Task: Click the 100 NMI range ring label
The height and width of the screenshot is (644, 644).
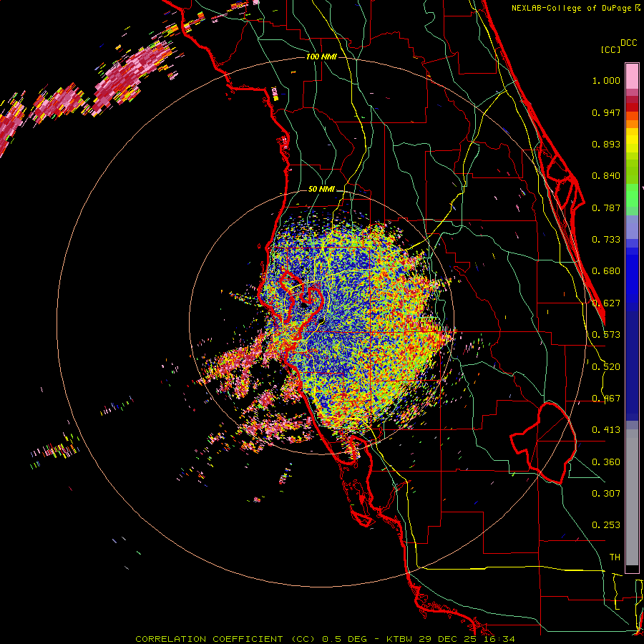Action: coord(321,57)
